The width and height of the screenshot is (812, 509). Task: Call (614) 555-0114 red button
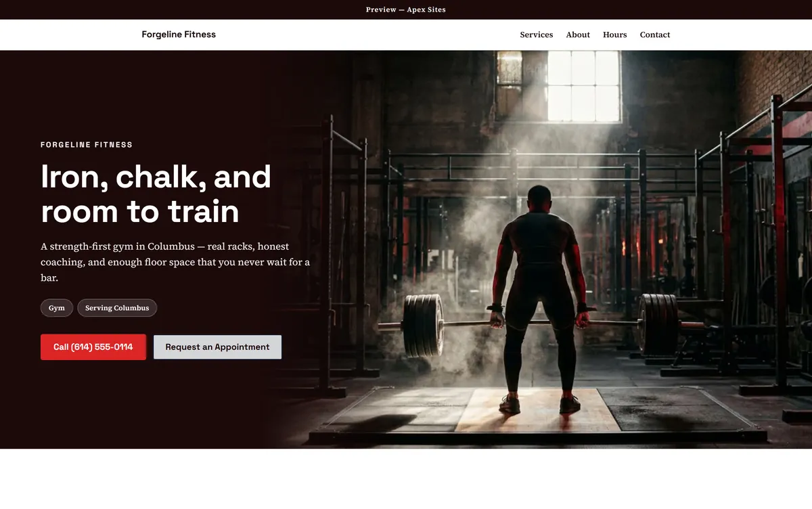(93, 347)
